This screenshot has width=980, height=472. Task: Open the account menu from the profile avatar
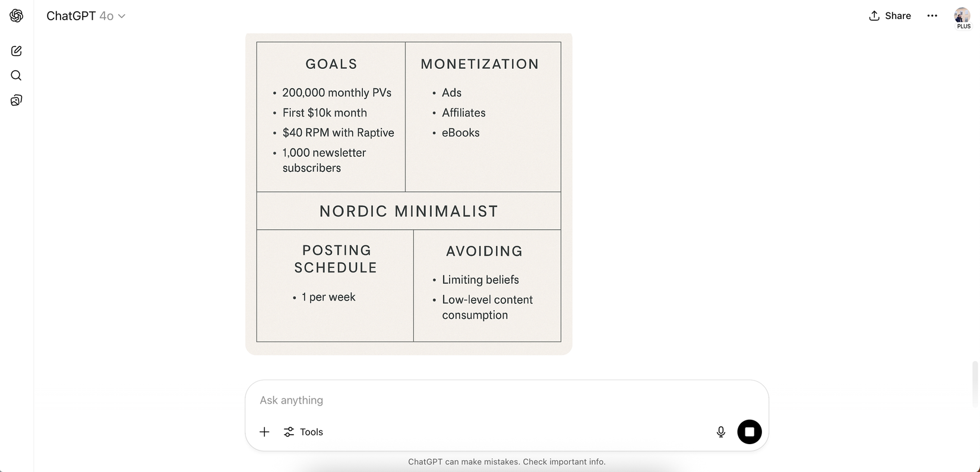pos(962,15)
